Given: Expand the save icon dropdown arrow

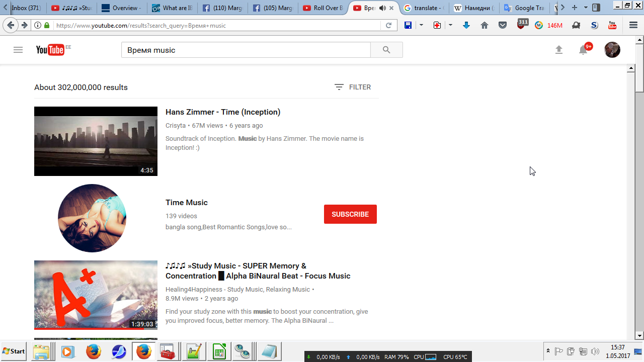Looking at the screenshot, I should (421, 25).
